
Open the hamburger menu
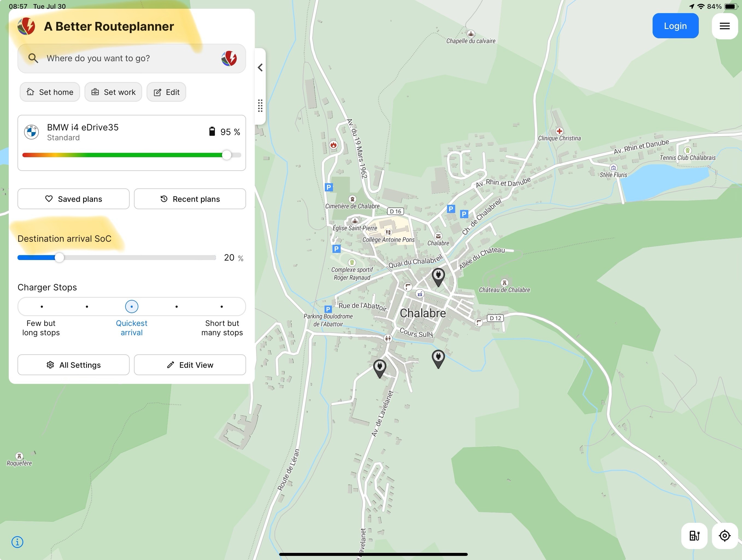coord(724,26)
